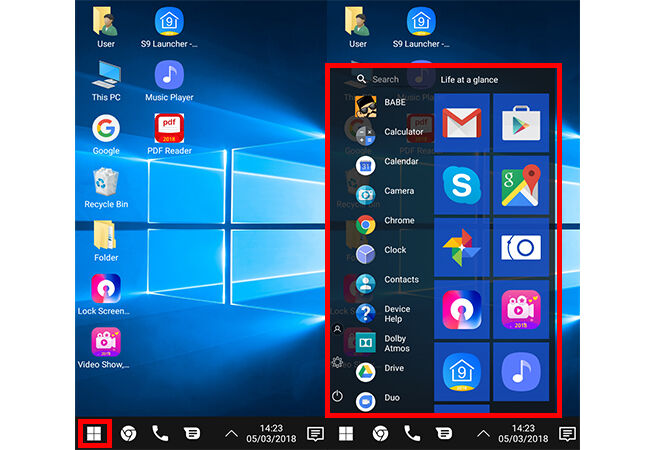Click the 05/03/2018 date in right screenshot taskbar
The height and width of the screenshot is (450, 650).
[x=523, y=439]
